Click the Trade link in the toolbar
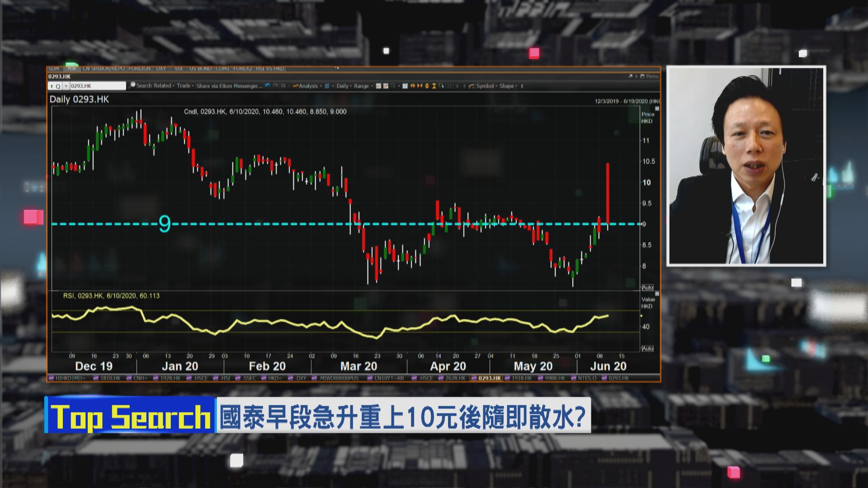 (184, 85)
